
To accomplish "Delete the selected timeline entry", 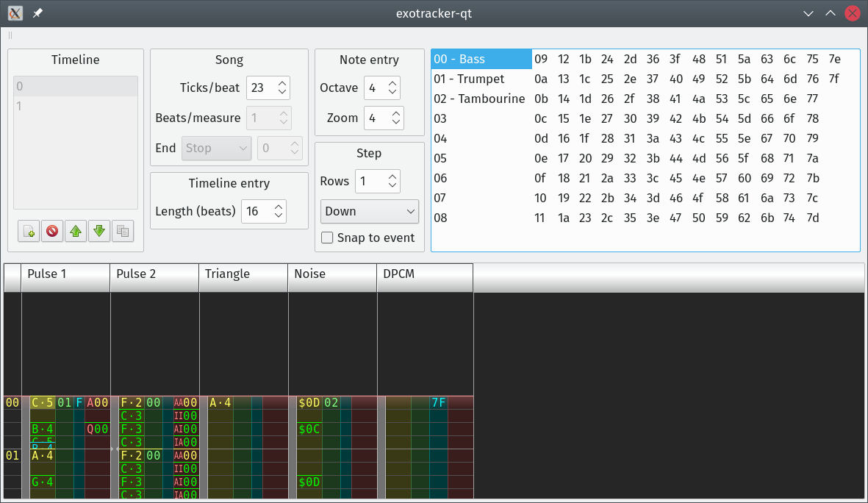I will coord(52,232).
